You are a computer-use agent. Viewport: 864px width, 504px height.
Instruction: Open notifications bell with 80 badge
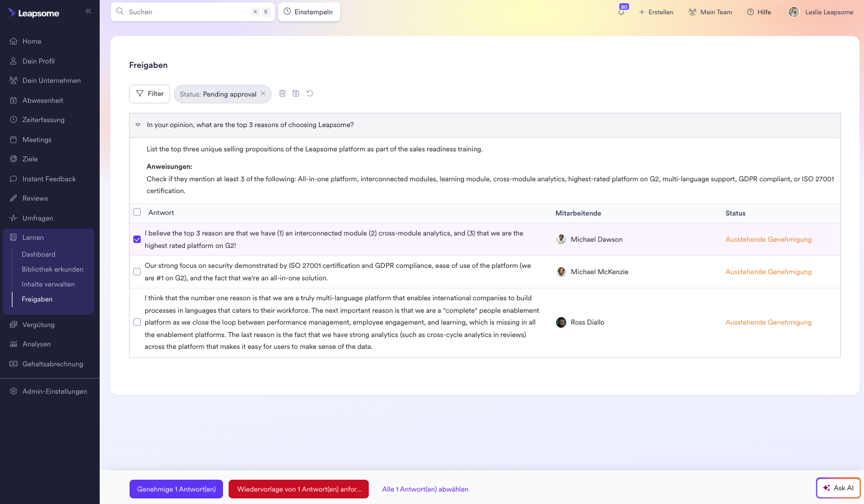pos(622,11)
